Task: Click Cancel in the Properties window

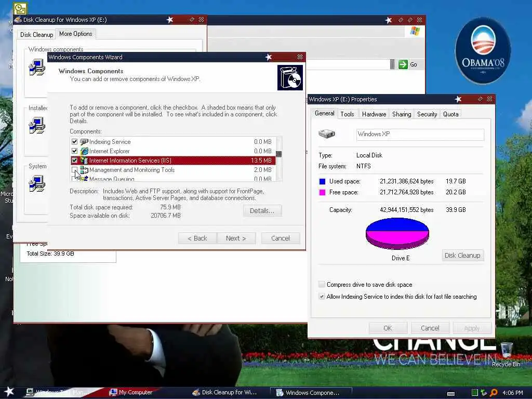Action: point(430,328)
